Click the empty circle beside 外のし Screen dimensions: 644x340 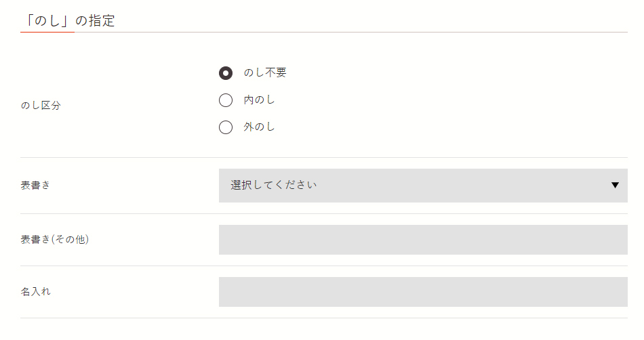[x=226, y=127]
